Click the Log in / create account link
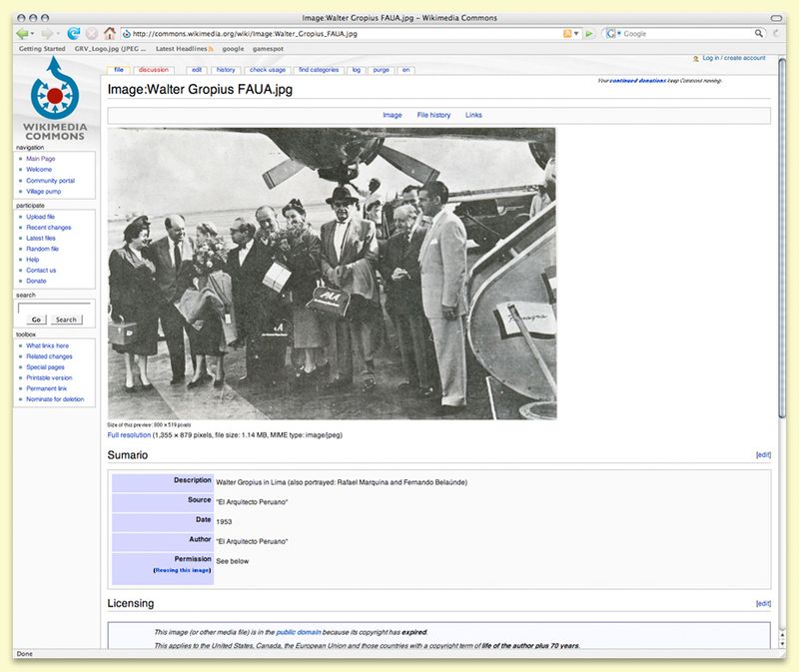This screenshot has height=672, width=799. click(734, 59)
